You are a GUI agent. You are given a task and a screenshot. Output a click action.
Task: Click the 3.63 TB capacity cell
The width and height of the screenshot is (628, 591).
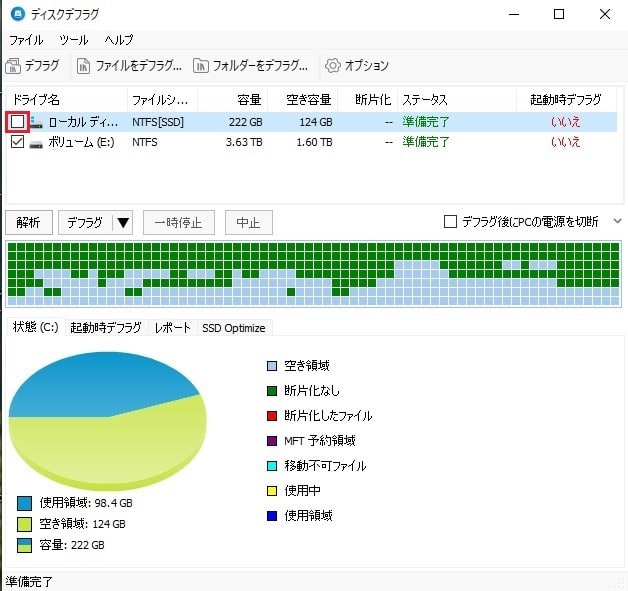click(x=244, y=142)
